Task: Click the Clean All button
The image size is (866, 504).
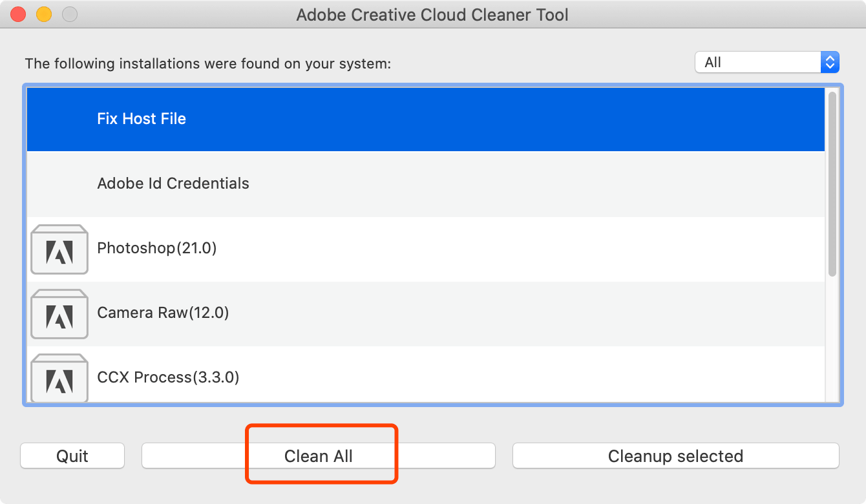Action: point(319,456)
